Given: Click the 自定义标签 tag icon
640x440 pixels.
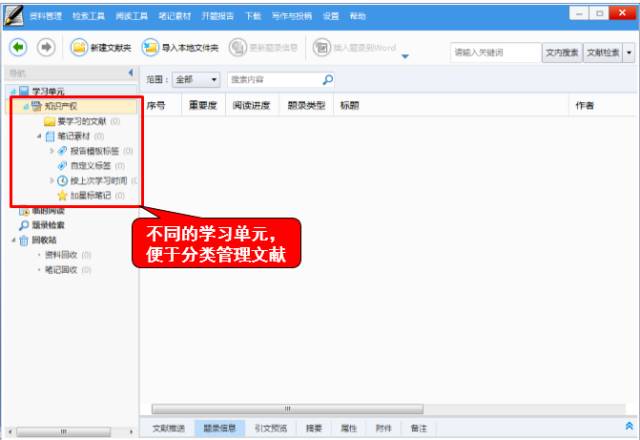Looking at the screenshot, I should pyautogui.click(x=62, y=165).
